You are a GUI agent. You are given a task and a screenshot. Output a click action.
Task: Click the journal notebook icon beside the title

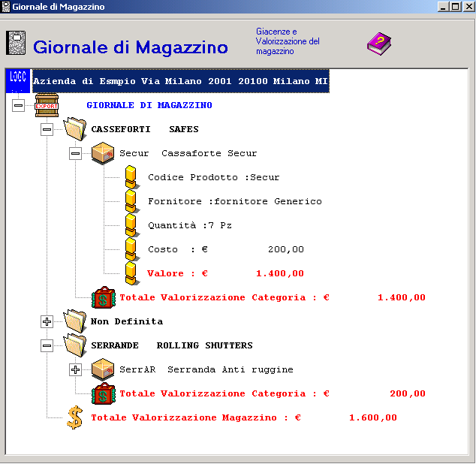pyautogui.click(x=16, y=43)
